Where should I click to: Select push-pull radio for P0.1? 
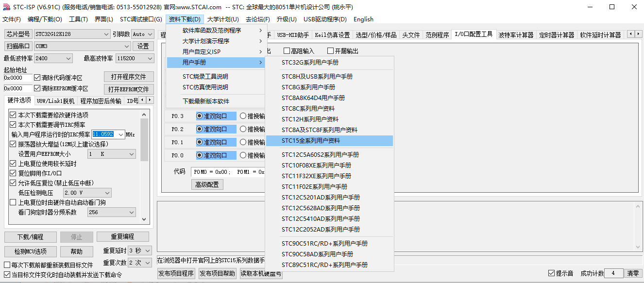point(243,142)
